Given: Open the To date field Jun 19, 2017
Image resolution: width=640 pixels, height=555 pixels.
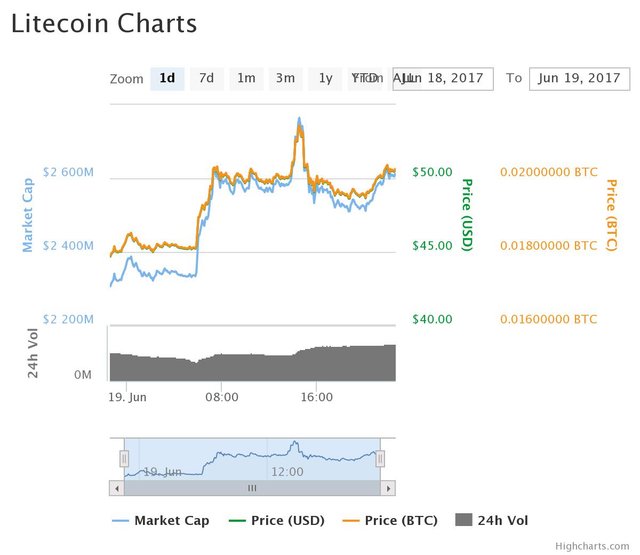Looking at the screenshot, I should [x=580, y=78].
